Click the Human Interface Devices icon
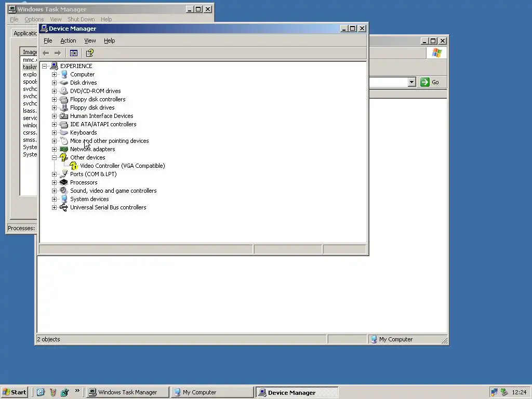Viewport: 532px width, 399px height. click(x=64, y=116)
